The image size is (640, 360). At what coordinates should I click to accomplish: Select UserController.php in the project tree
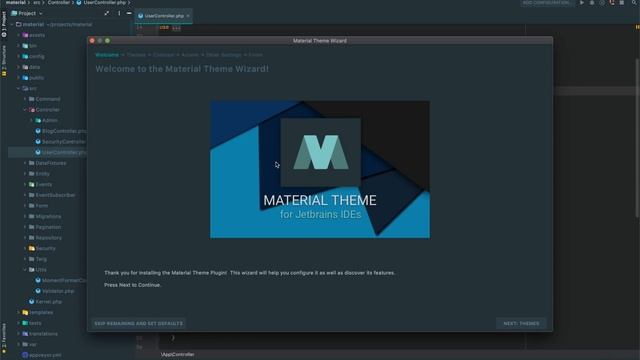61,152
